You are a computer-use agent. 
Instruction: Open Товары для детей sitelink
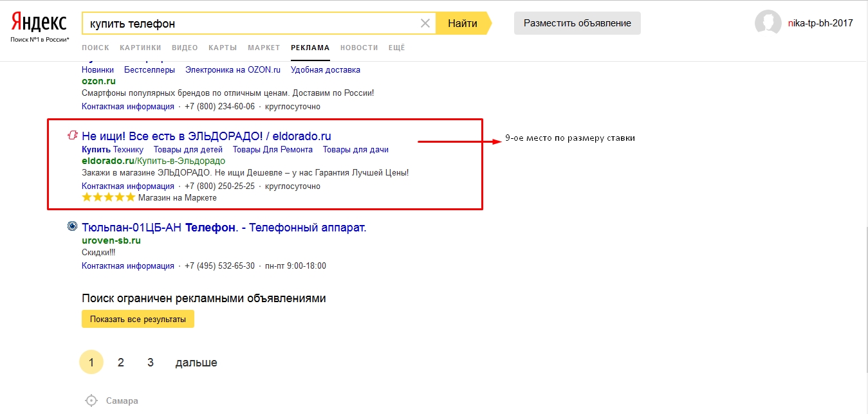[x=188, y=149]
